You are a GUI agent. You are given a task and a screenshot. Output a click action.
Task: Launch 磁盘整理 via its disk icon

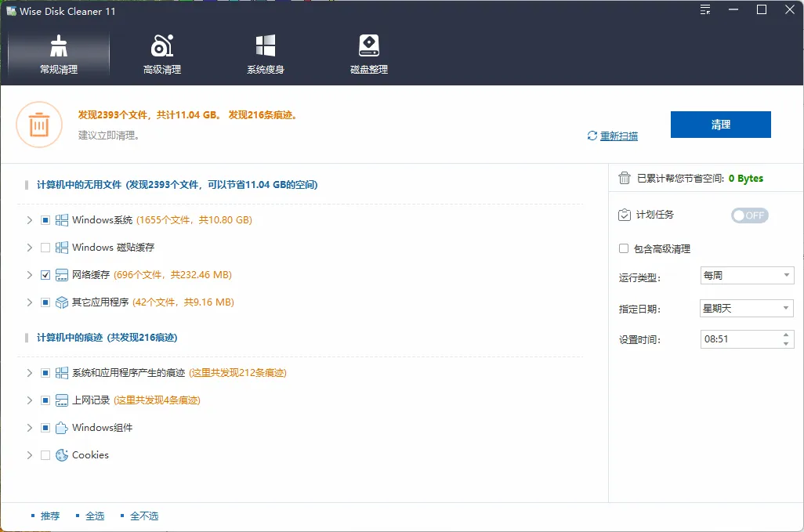tap(368, 45)
